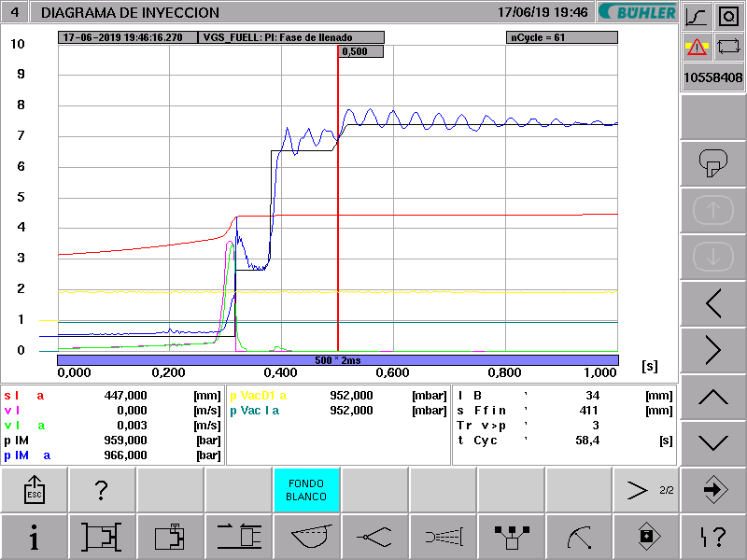Screen dimensions: 747x560
Task: Click the 'I B' value 34
Action: [x=593, y=395]
